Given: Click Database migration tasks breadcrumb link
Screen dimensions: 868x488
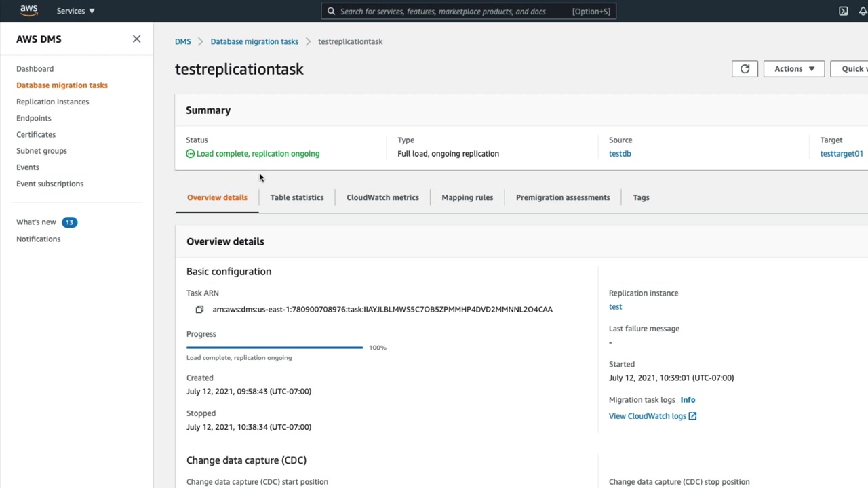Looking at the screenshot, I should [254, 41].
